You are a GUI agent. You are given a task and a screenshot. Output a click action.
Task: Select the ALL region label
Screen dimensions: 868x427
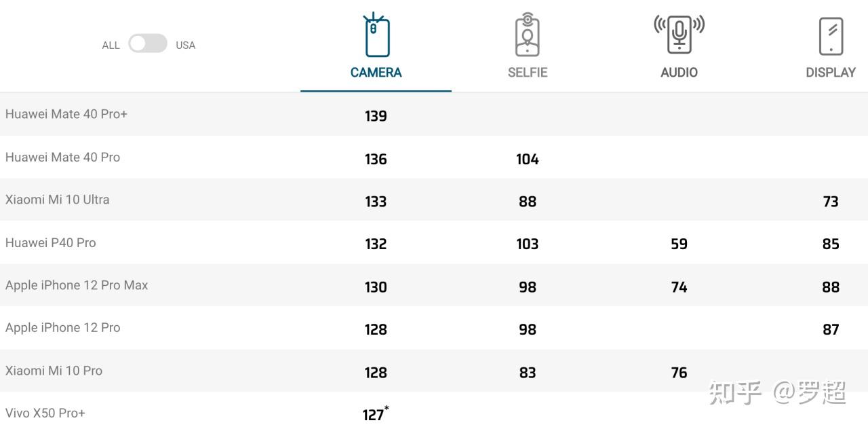point(111,45)
